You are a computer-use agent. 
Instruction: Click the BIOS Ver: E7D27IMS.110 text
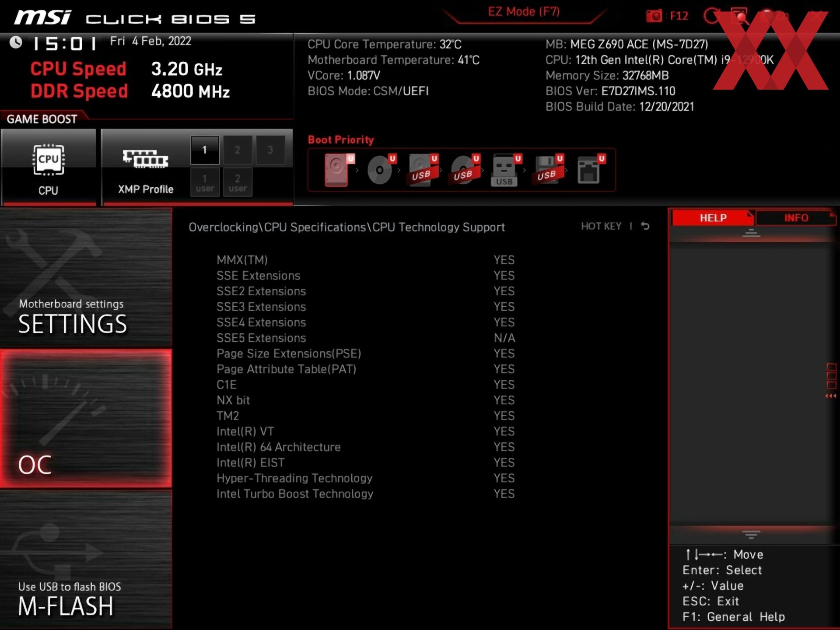click(610, 91)
